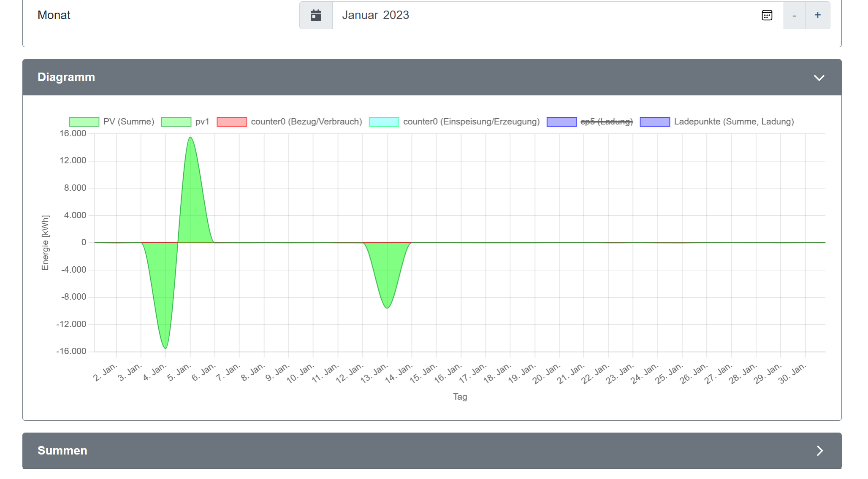The width and height of the screenshot is (868, 479).
Task: Show the crossed-out cp5 (Ladung) dataset
Action: [x=606, y=122]
